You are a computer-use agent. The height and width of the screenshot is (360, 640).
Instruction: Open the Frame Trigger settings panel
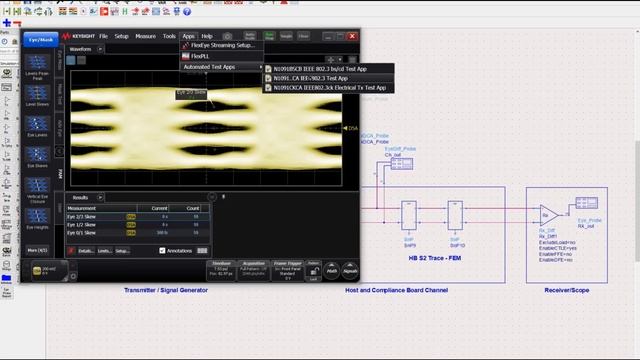(287, 271)
